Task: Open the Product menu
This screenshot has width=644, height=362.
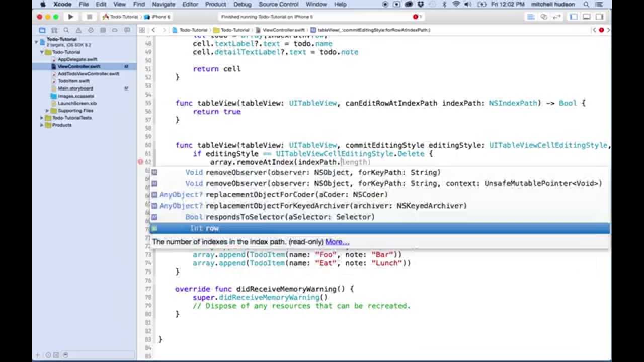Action: coord(216,5)
